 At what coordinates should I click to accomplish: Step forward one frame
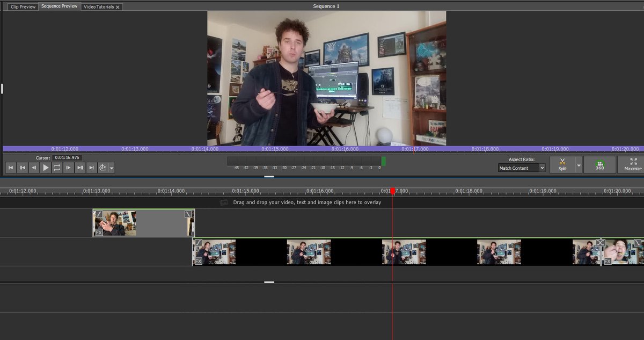coord(69,167)
